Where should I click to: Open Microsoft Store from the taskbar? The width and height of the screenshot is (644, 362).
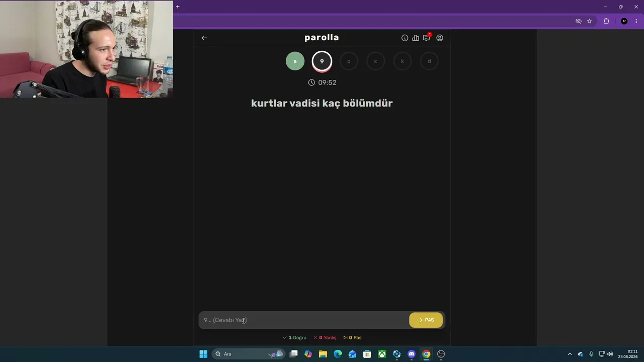[367, 354]
